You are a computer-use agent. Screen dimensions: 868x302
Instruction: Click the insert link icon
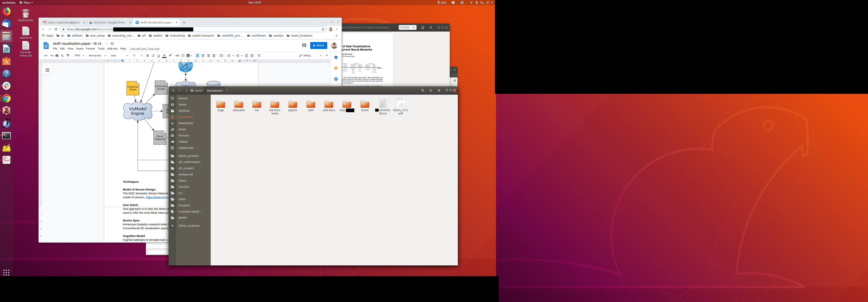pos(177,56)
